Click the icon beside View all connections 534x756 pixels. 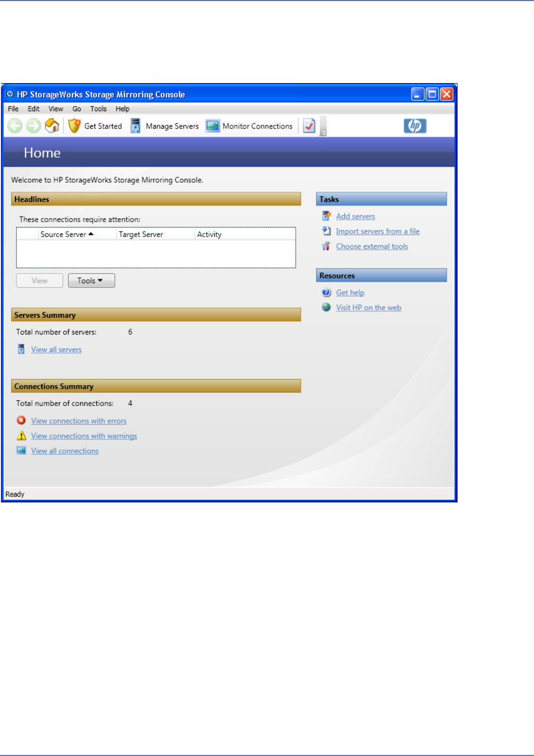pos(21,451)
